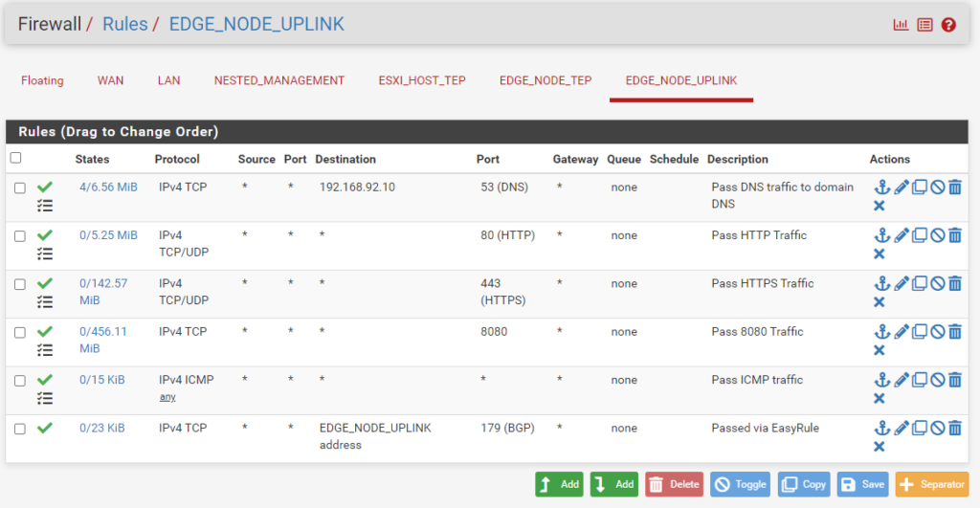The width and height of the screenshot is (980, 508).
Task: Expand advanced options icon on HTTP rule
Action: tap(45, 254)
